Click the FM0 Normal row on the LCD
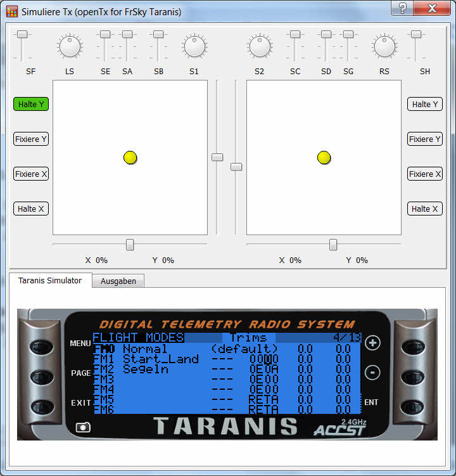Image resolution: width=456 pixels, height=476 pixels. (227, 349)
